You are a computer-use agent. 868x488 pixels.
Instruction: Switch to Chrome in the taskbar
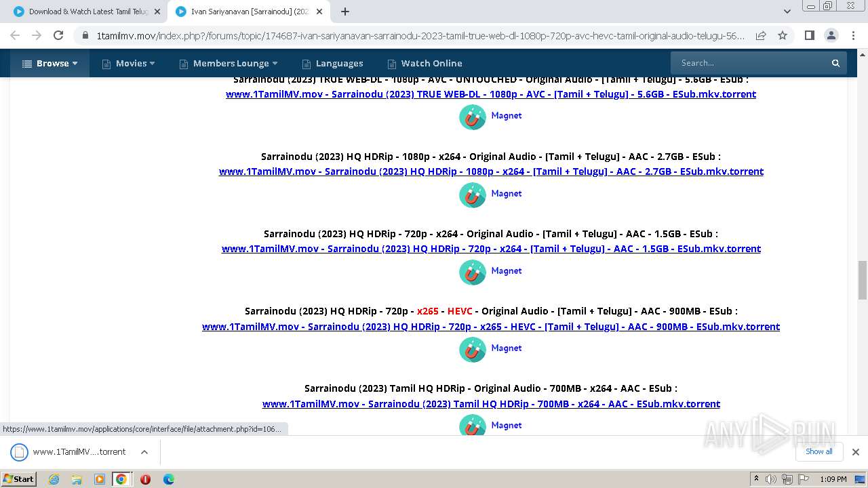tap(121, 479)
